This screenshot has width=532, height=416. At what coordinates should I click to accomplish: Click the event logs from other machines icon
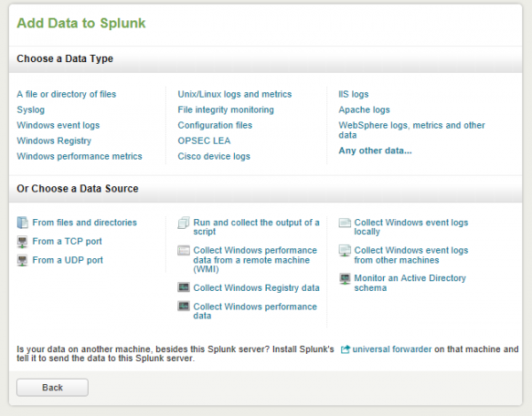pos(345,250)
